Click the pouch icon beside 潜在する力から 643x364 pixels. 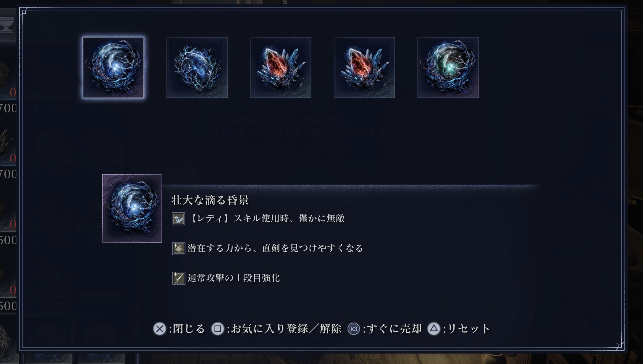179,248
